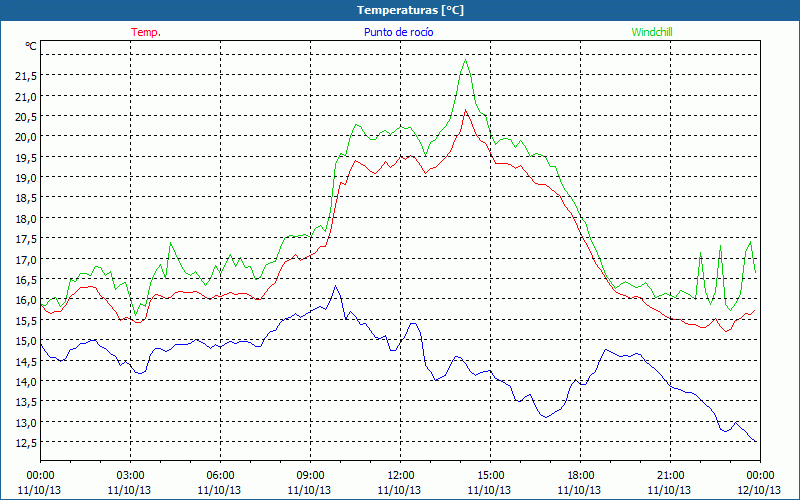
Task: Click the 09:00 time axis label
Action: (310, 476)
